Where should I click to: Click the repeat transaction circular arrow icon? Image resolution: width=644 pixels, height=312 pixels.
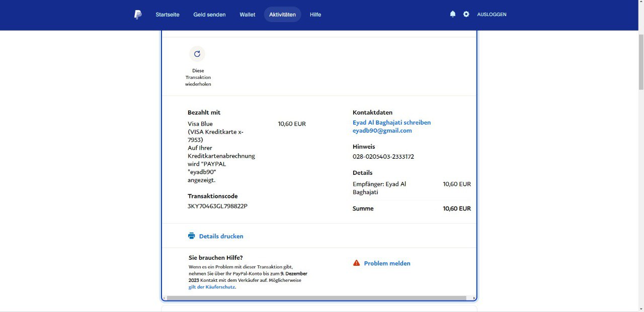[x=197, y=54]
